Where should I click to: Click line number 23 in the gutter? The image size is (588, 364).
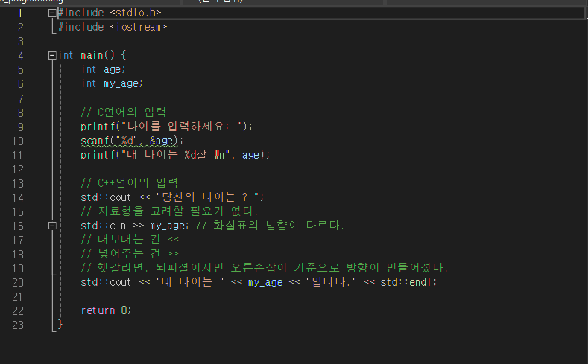18,325
